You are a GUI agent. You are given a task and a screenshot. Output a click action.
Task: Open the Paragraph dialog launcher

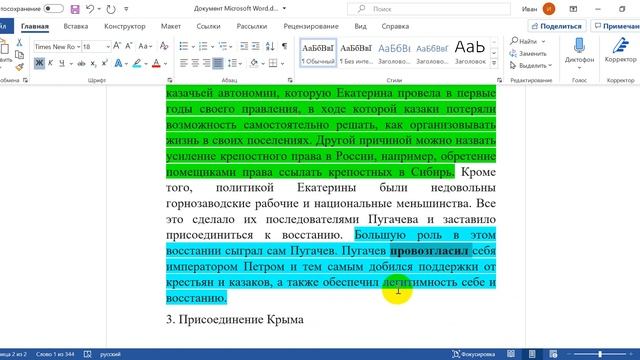coord(290,80)
